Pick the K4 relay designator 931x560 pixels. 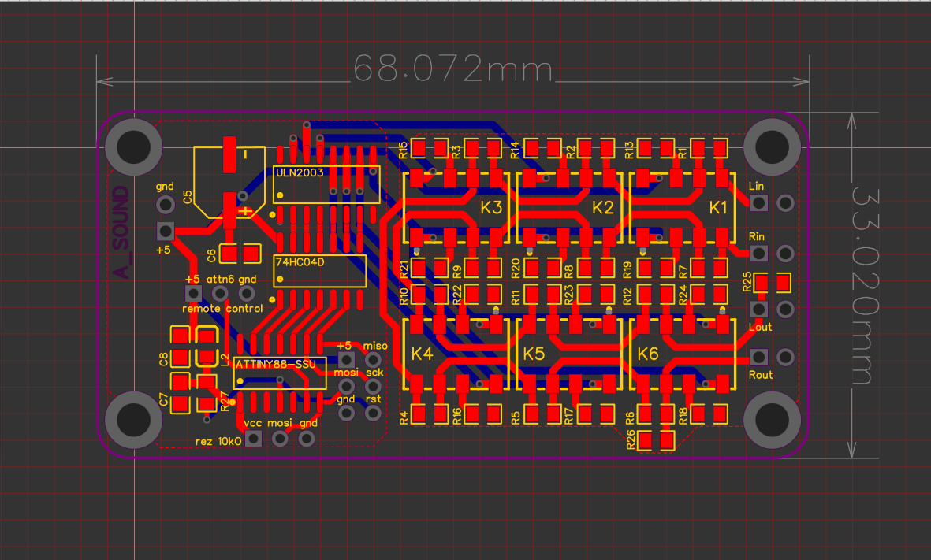423,354
